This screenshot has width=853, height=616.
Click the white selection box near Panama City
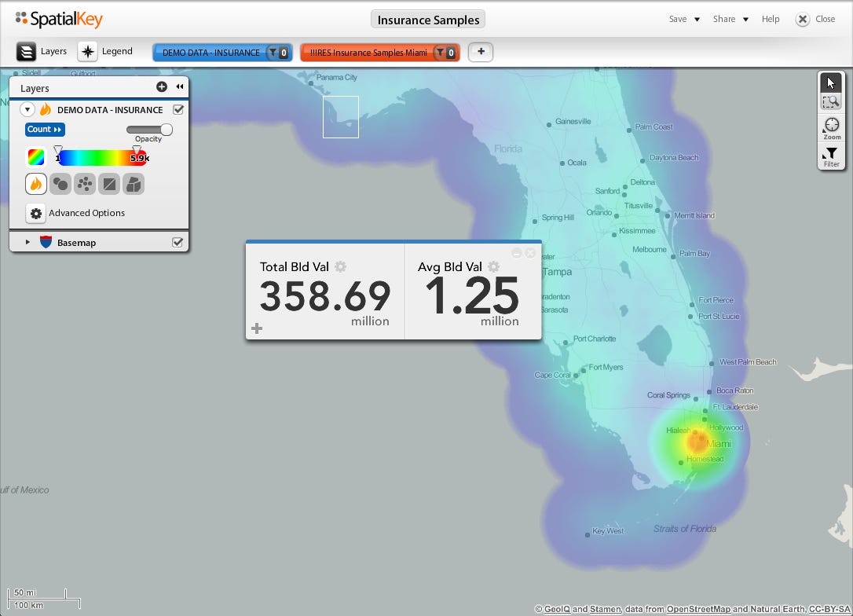click(341, 117)
